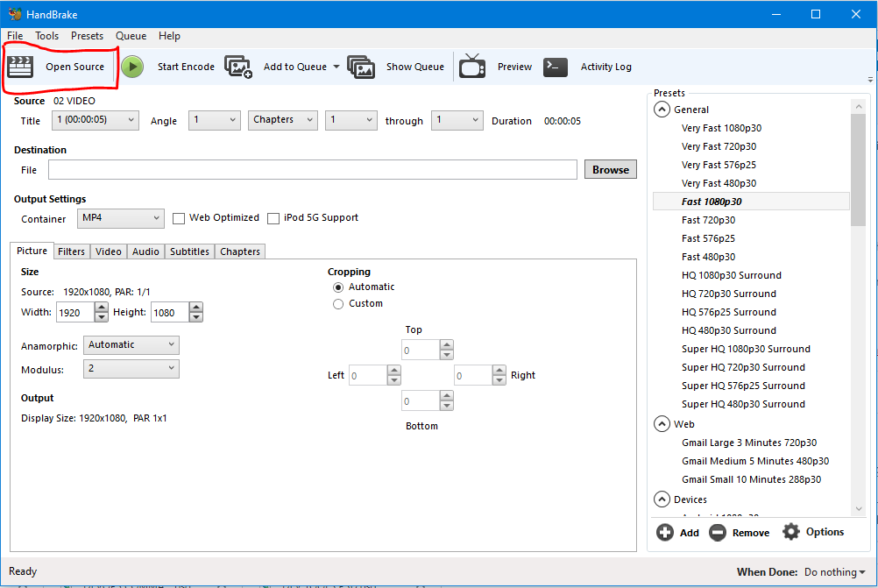The image size is (878, 588).
Task: Select the Picture tab
Action: click(32, 251)
